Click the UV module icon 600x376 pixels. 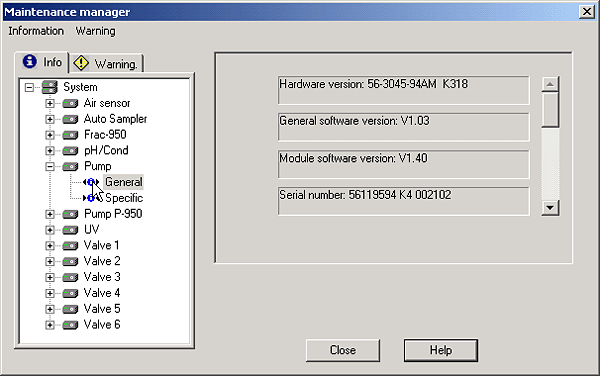(70, 230)
